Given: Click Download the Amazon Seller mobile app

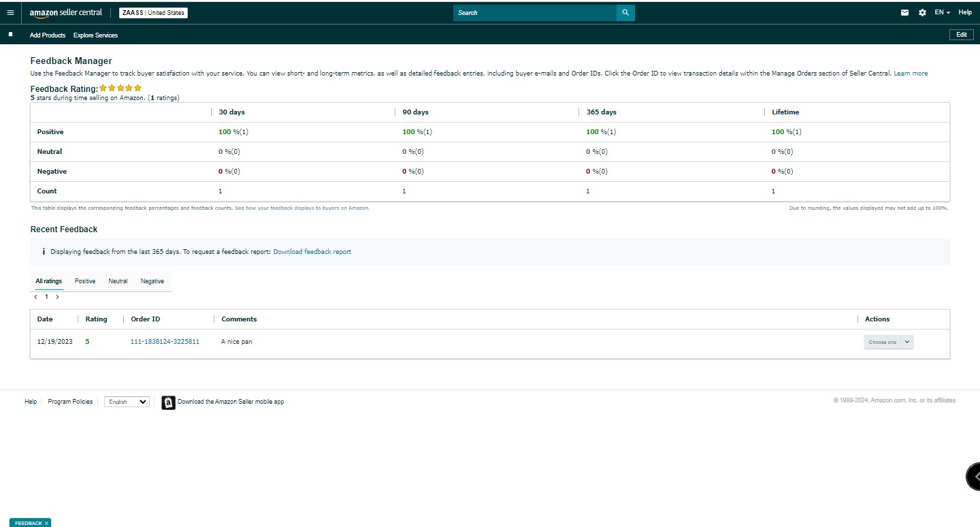Looking at the screenshot, I should click(x=231, y=402).
